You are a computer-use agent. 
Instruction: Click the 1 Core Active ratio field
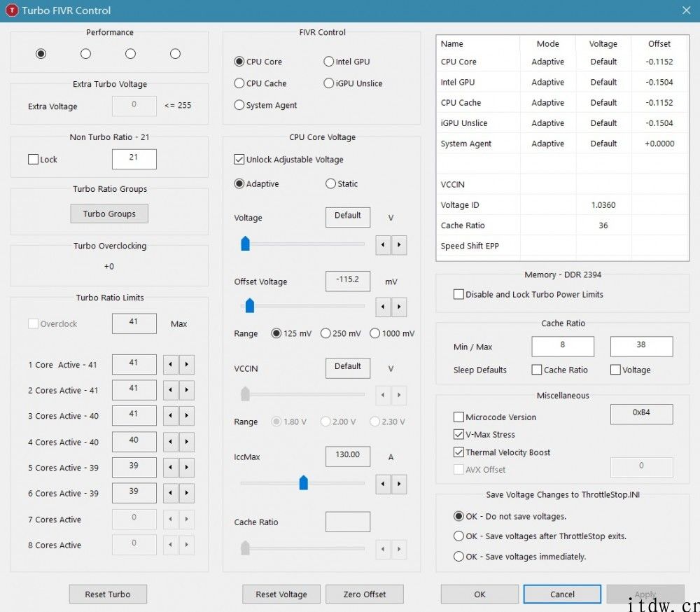point(134,365)
